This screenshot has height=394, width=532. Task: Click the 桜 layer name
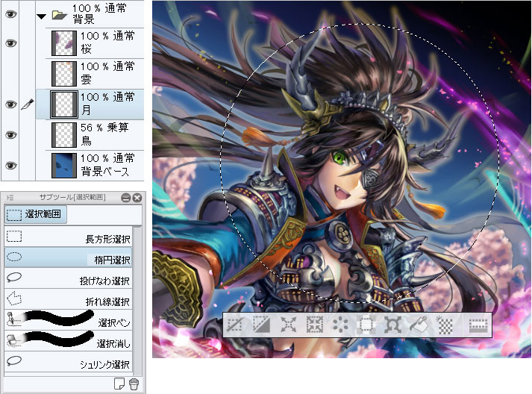(86, 49)
